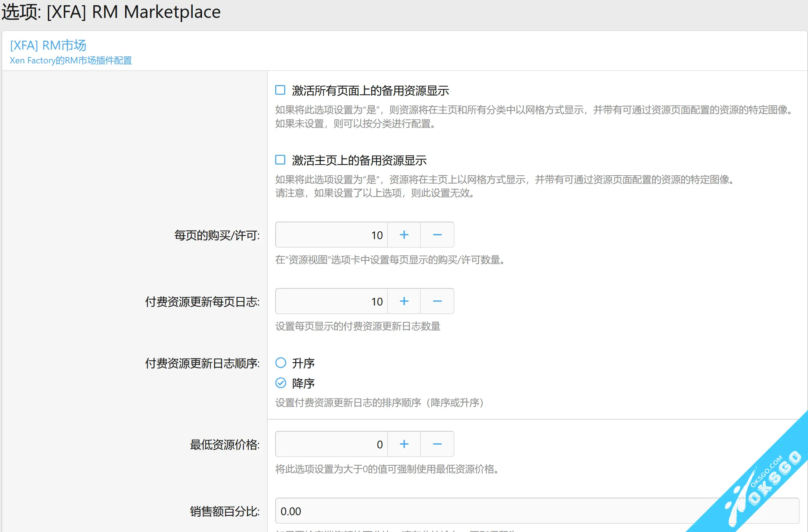
Task: Click 销售额百分比 text field
Action: point(485,511)
